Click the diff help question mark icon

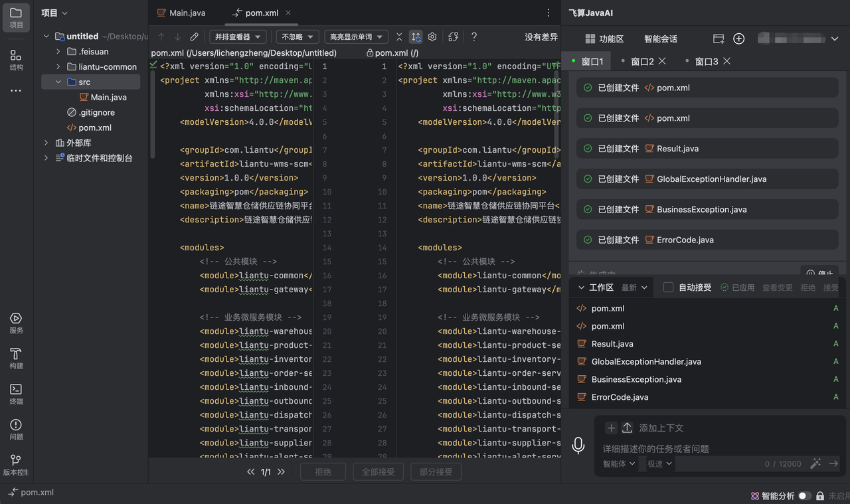(x=473, y=37)
